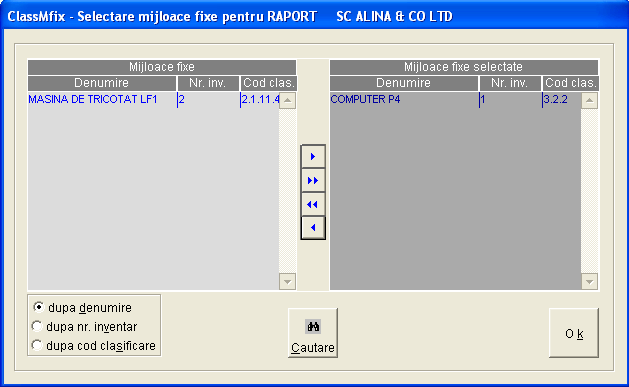Click inventory number 2 cell
The image size is (629, 387).
pyautogui.click(x=209, y=99)
